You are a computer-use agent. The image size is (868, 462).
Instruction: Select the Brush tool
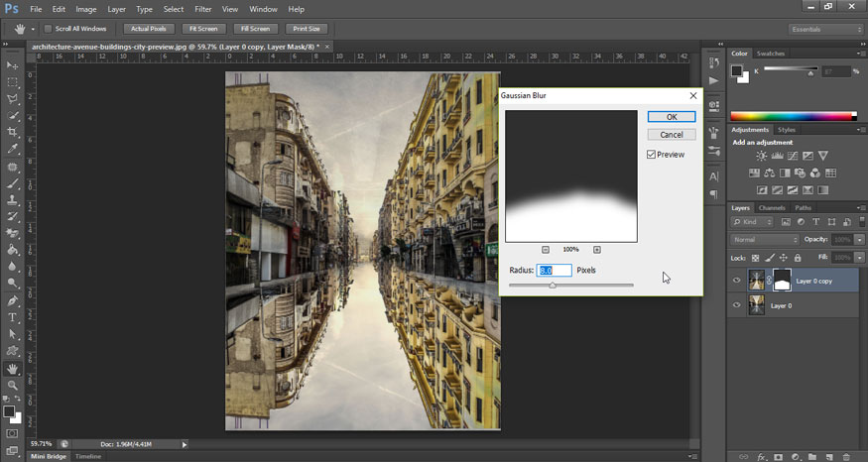pyautogui.click(x=12, y=183)
